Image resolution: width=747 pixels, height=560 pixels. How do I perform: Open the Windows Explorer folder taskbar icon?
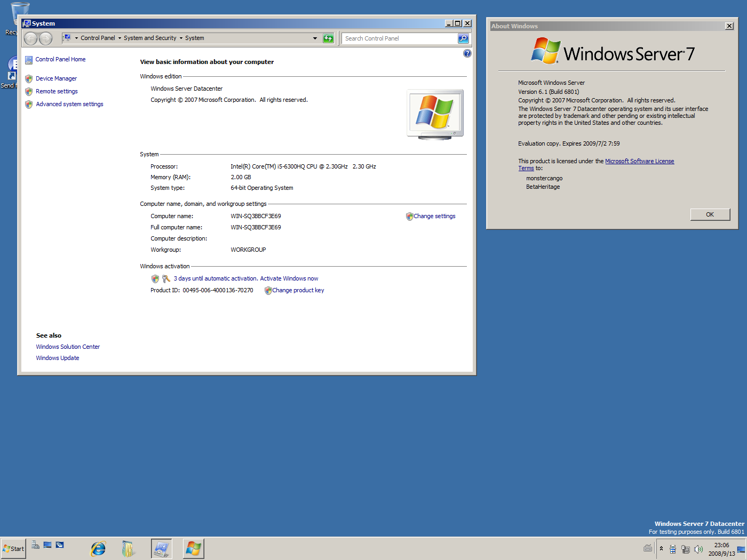[x=128, y=548]
